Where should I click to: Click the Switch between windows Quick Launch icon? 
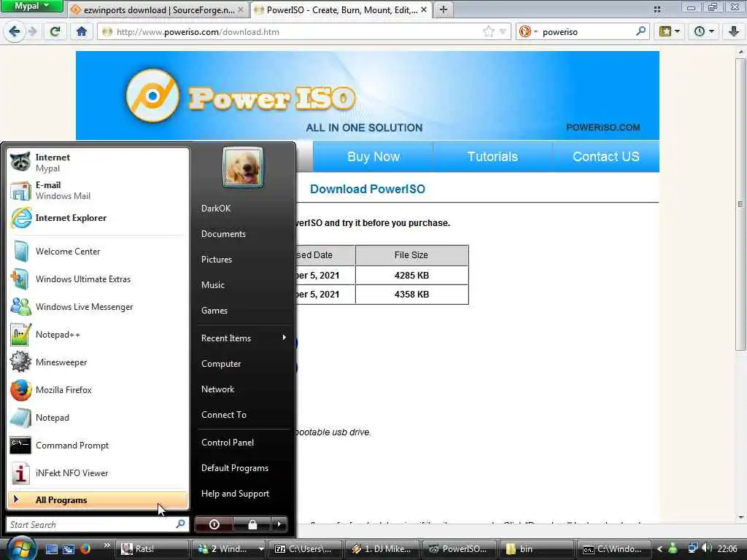pos(69,549)
